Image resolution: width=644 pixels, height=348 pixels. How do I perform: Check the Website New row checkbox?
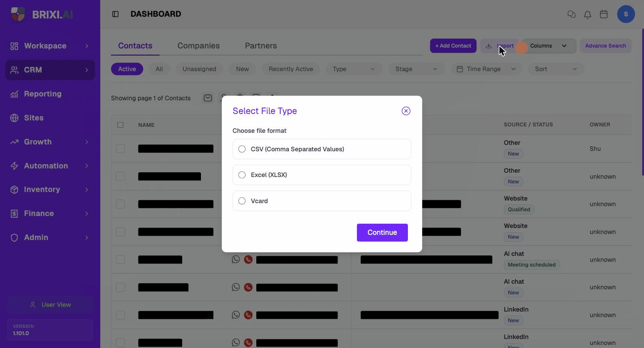120,232
